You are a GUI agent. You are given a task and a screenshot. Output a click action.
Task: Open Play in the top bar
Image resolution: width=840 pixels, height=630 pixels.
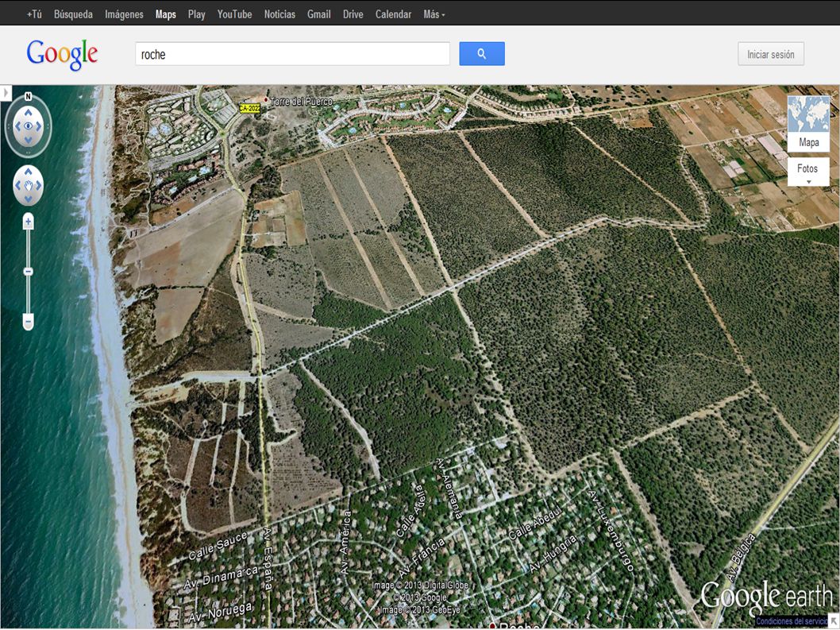[x=197, y=14]
